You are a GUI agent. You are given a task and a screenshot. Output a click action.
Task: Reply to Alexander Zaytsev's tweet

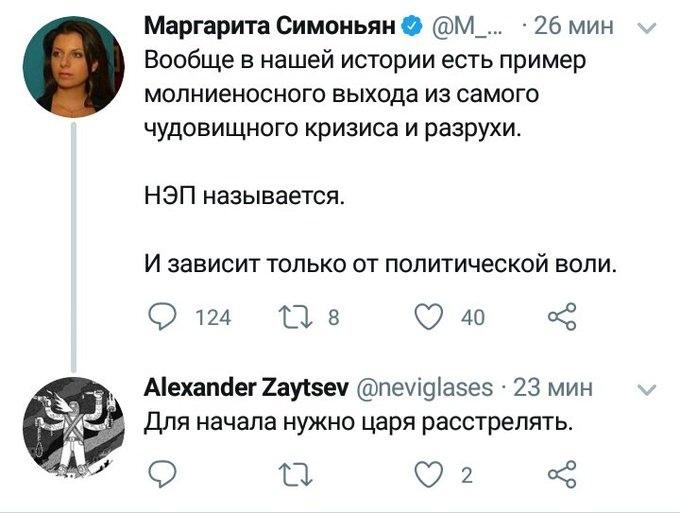pos(160,472)
